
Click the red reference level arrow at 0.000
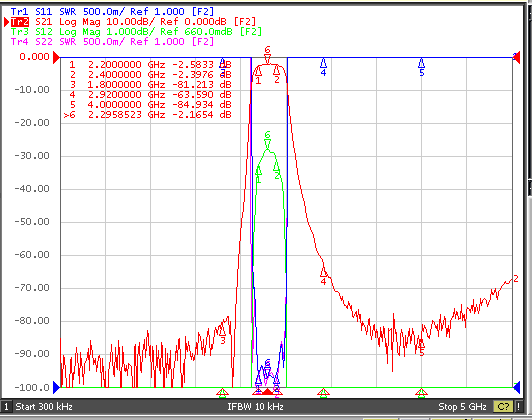(56, 58)
